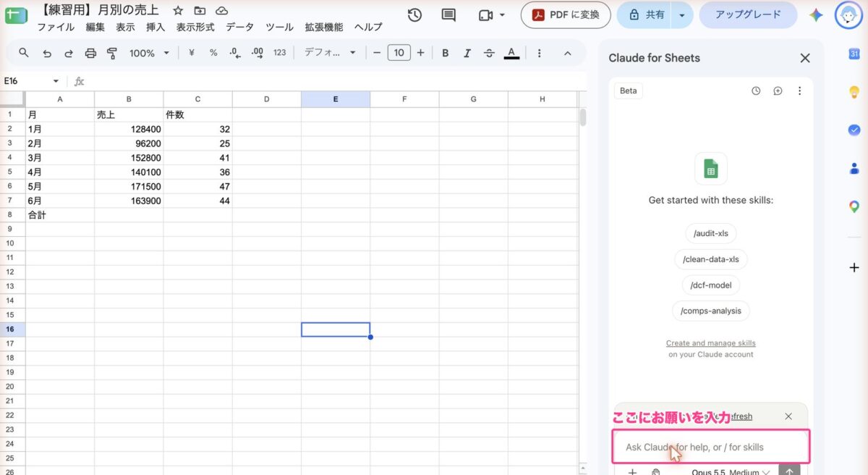
Task: Open the ファイル menu
Action: [x=56, y=27]
